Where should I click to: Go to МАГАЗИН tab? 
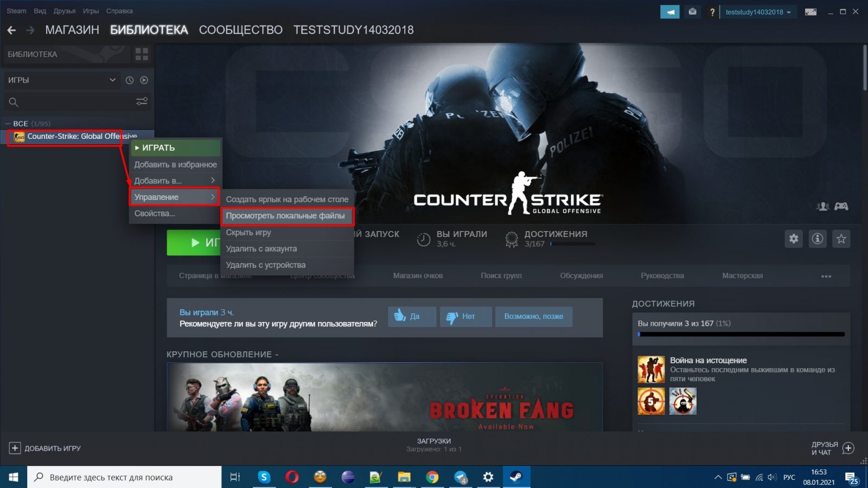pos(72,30)
